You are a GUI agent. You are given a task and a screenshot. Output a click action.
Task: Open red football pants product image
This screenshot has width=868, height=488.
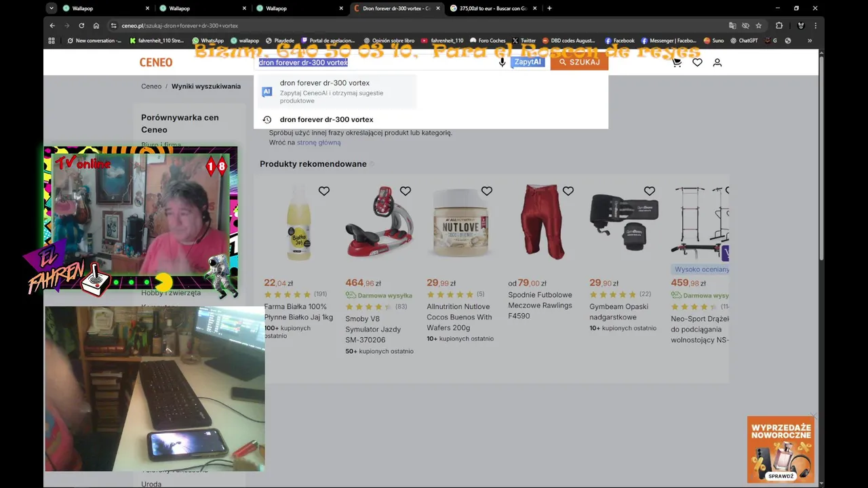pos(542,222)
